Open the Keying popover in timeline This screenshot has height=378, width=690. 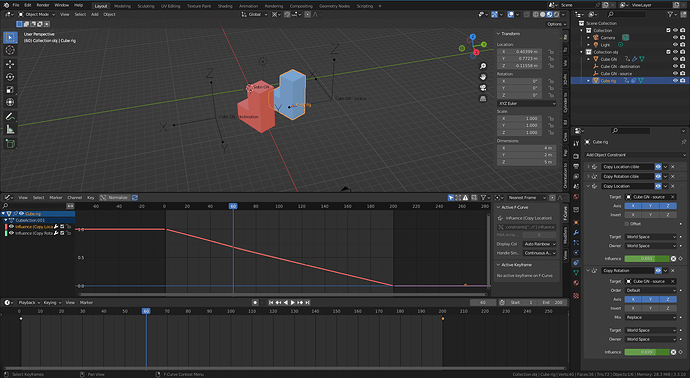pos(51,302)
